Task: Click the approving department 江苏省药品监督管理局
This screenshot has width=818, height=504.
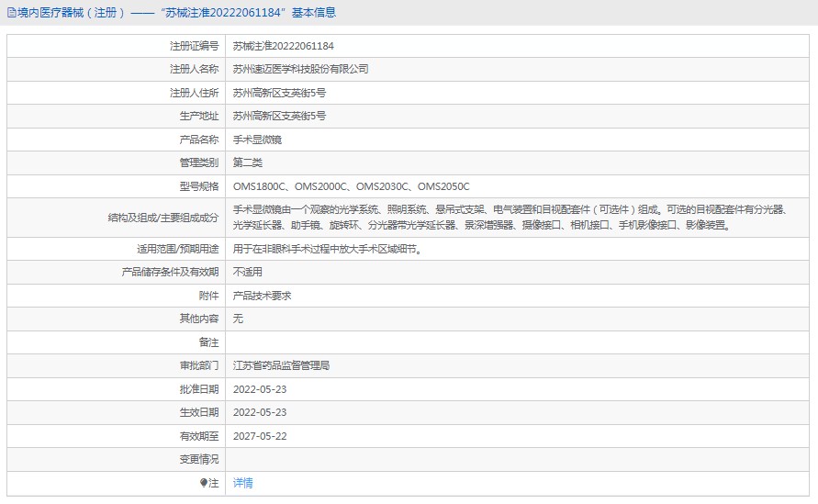Action: tap(281, 365)
